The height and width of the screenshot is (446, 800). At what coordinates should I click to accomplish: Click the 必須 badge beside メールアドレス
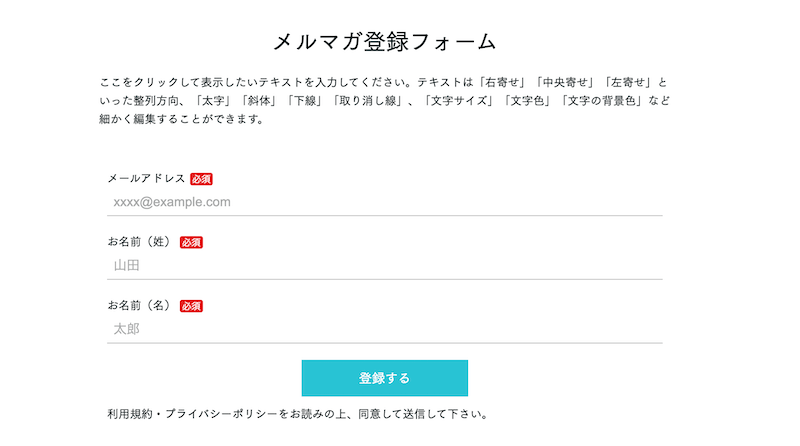[201, 179]
